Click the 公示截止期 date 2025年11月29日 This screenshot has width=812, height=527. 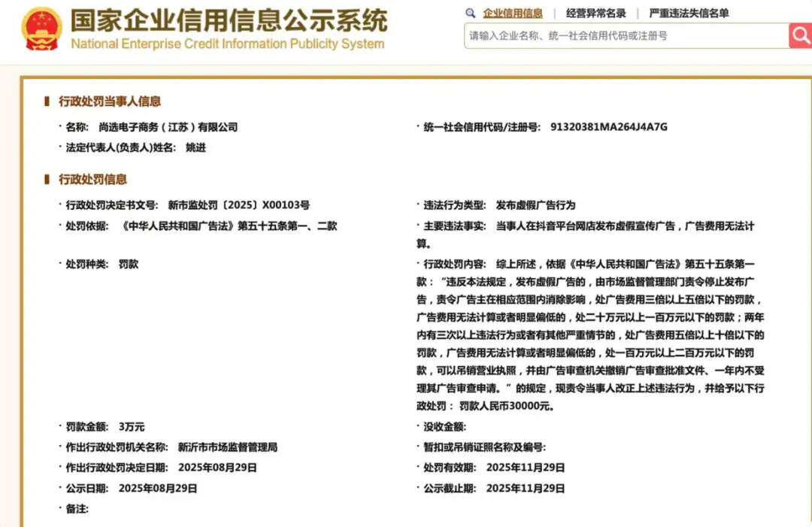click(525, 487)
